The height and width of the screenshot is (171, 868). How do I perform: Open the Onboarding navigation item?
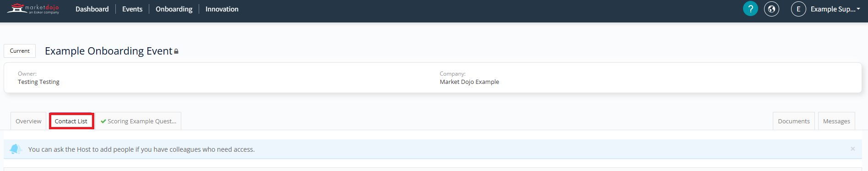pos(174,9)
